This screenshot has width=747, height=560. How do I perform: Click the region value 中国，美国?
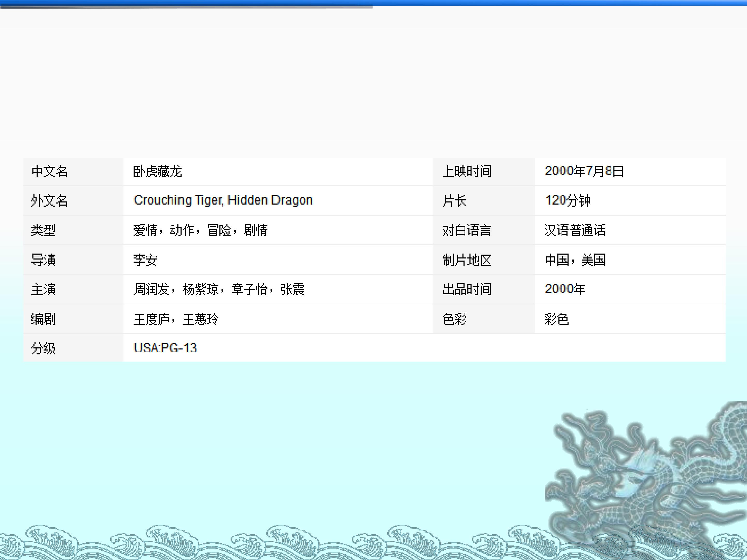575,260
